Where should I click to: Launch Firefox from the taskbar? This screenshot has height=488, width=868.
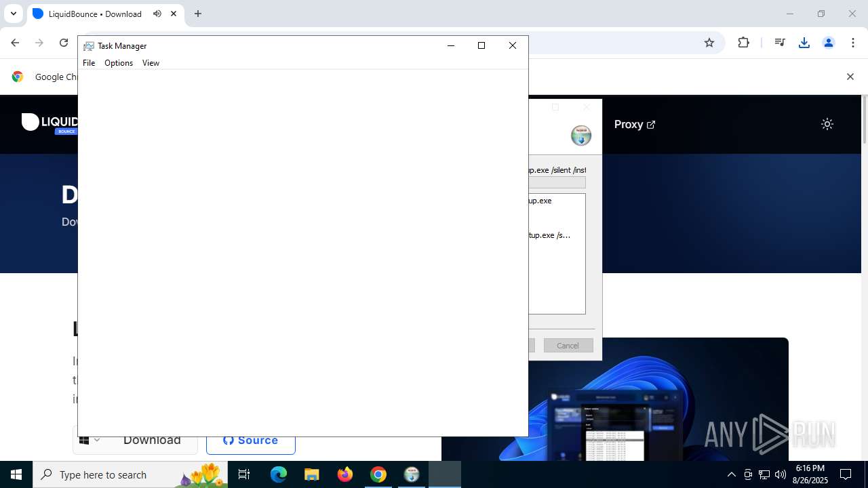345,474
